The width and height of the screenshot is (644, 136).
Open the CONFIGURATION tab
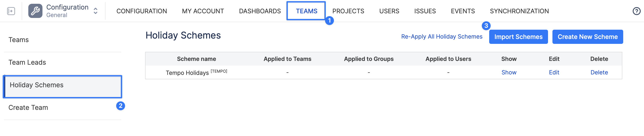point(142,11)
